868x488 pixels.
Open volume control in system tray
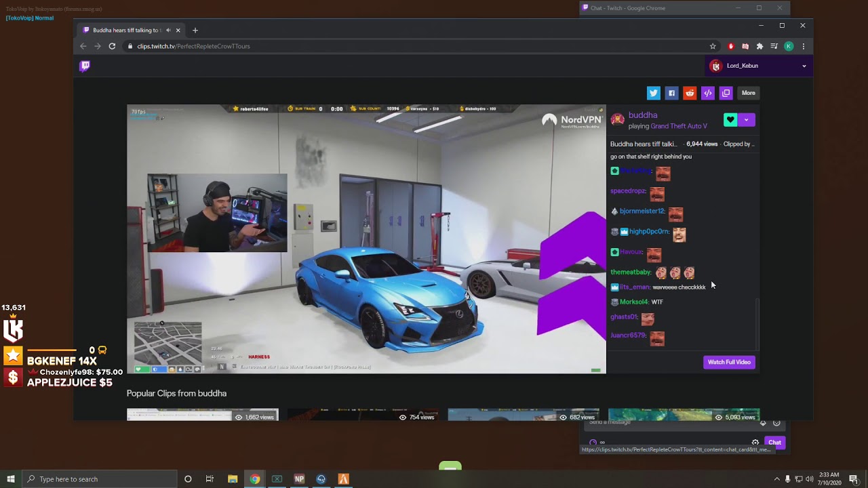point(809,479)
